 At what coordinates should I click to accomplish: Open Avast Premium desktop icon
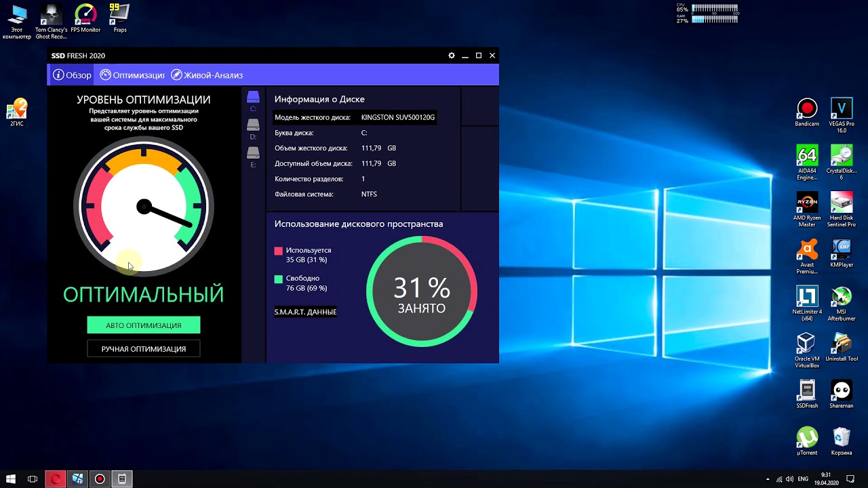click(807, 256)
